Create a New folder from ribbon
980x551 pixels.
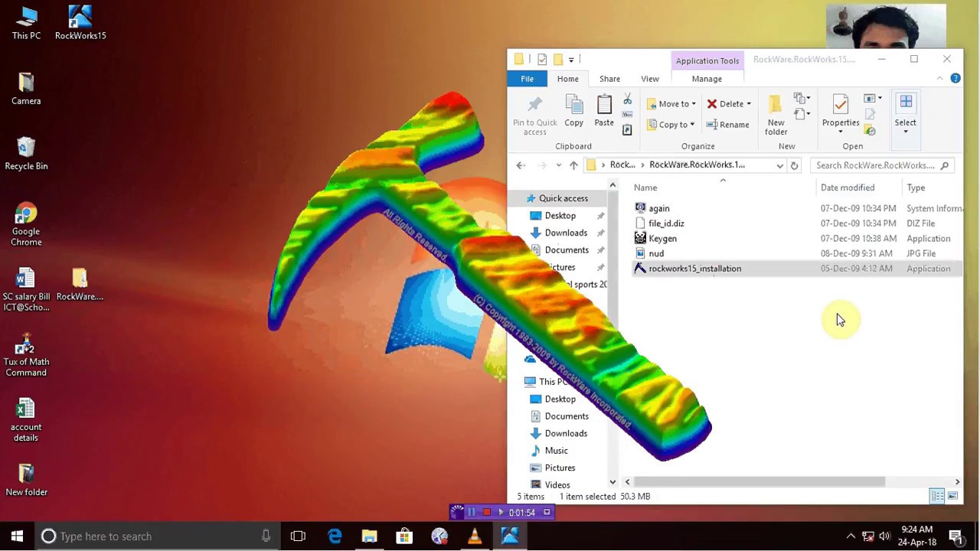[776, 115]
